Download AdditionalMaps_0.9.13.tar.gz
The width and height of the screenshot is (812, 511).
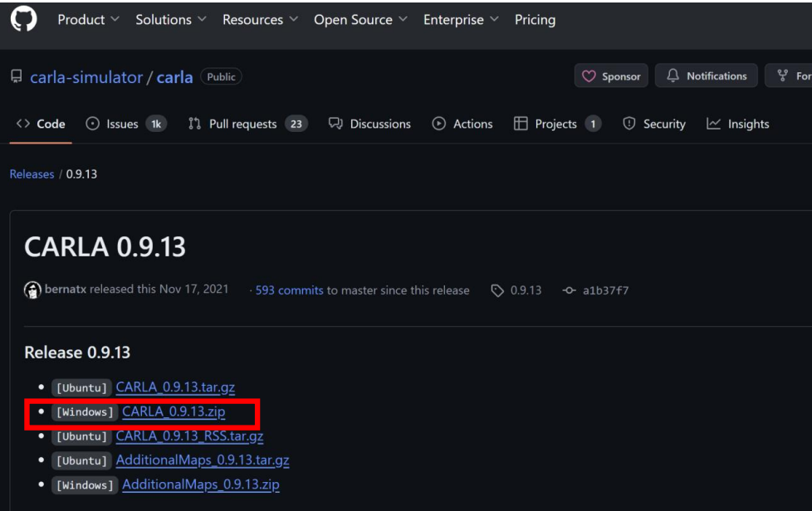click(203, 460)
